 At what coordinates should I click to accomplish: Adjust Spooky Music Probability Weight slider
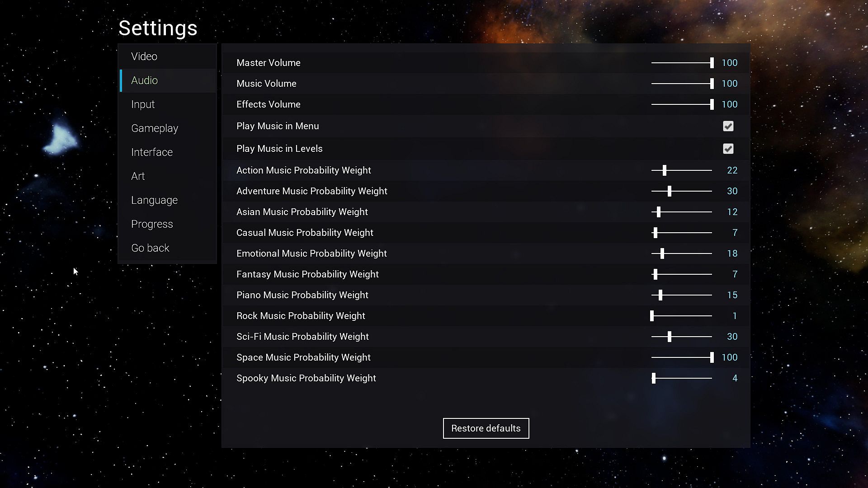tap(654, 378)
